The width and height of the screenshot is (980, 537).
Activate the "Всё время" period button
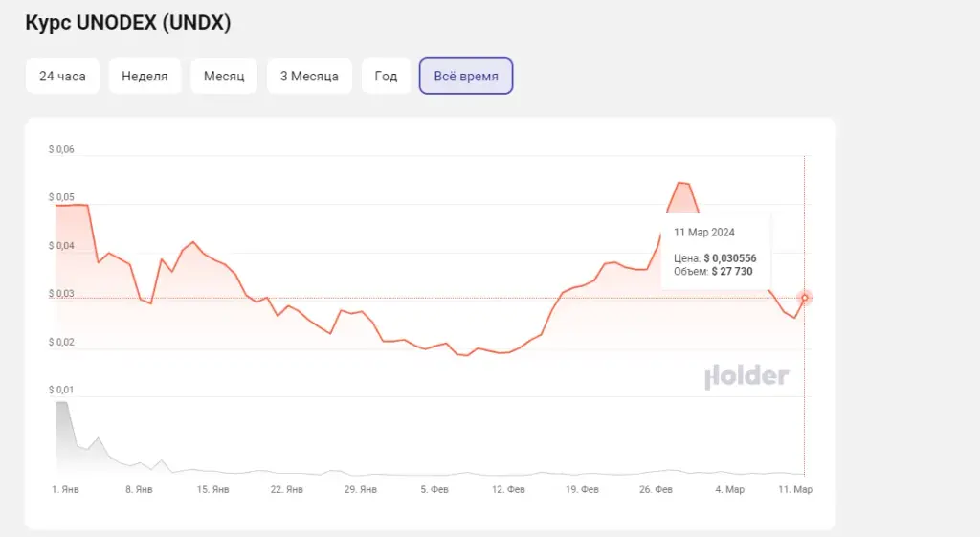[x=466, y=77]
